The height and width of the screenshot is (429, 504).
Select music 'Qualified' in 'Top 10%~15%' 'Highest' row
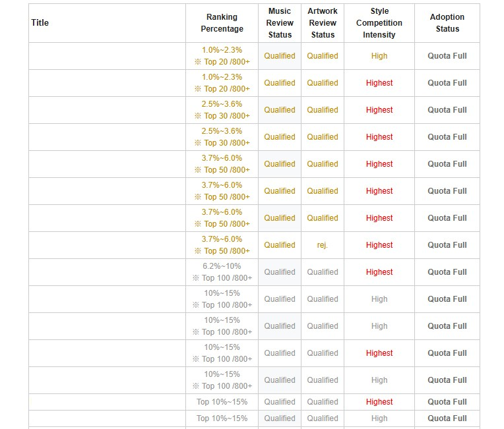[x=280, y=402]
